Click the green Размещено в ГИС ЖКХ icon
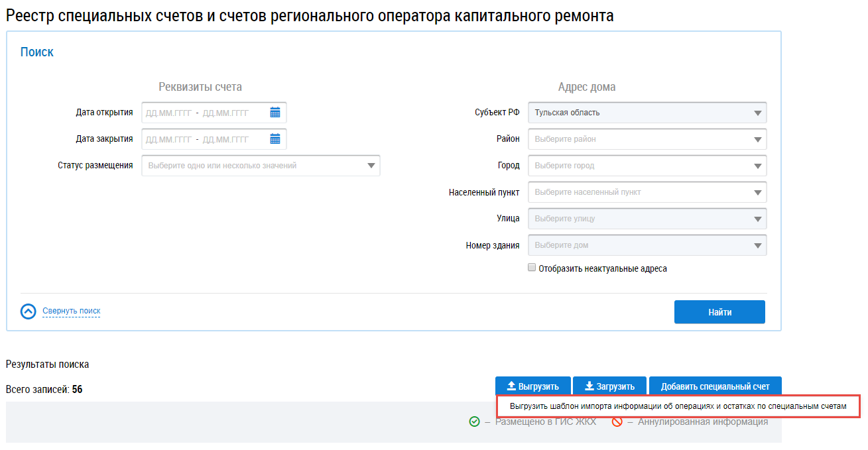The width and height of the screenshot is (868, 450). click(474, 422)
